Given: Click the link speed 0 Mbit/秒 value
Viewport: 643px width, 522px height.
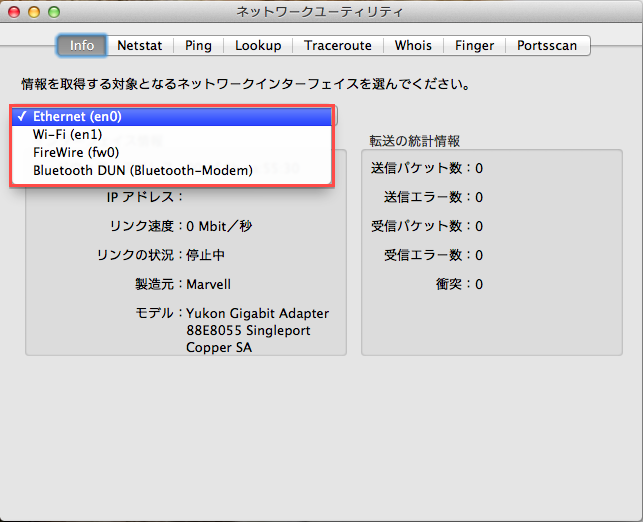Looking at the screenshot, I should (219, 226).
